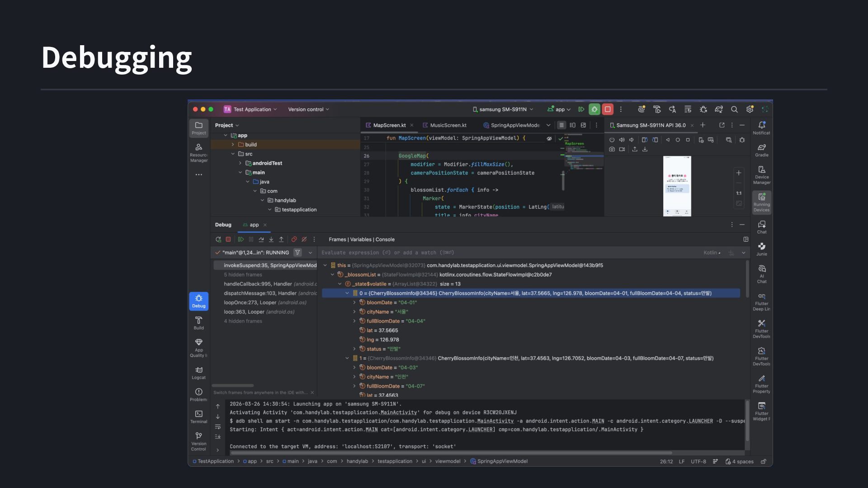Click Resume Program in debug toolbar
The width and height of the screenshot is (868, 488).
click(x=241, y=239)
